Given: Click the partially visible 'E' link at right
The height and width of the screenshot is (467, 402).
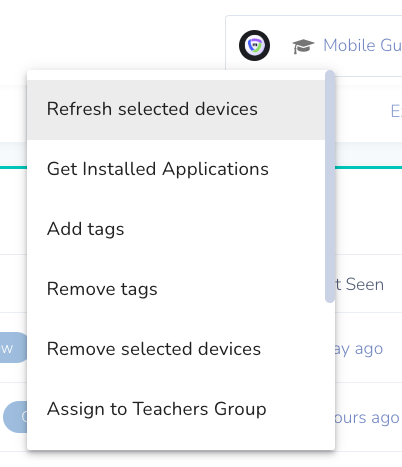Looking at the screenshot, I should click(396, 111).
